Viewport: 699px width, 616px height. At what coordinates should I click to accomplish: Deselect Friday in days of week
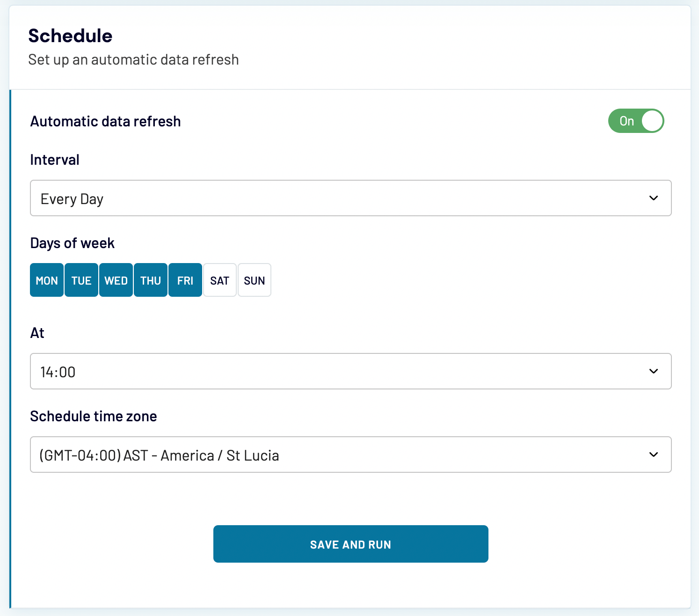(185, 280)
